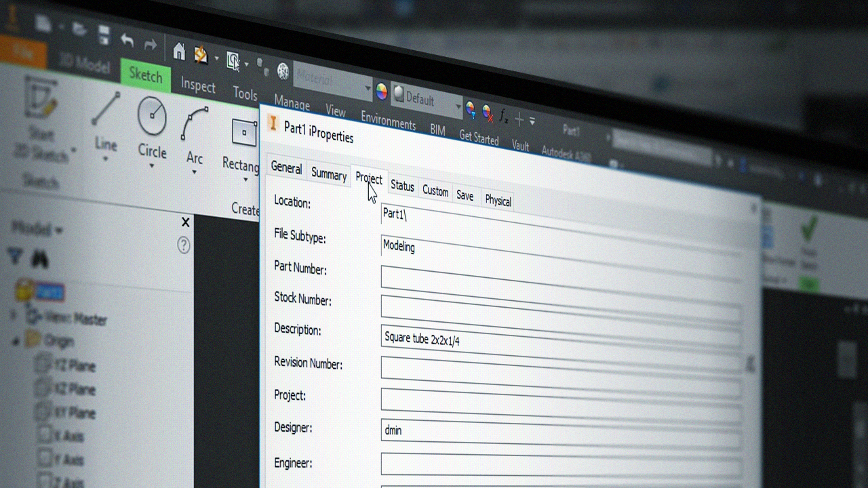Click the Revision Number input field
Image resolution: width=868 pixels, height=488 pixels.
(x=560, y=375)
